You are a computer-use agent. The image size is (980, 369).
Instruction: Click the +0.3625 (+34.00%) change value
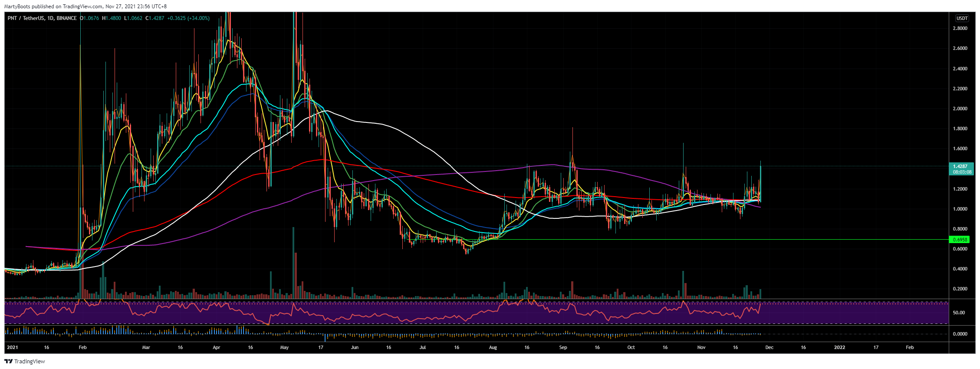pyautogui.click(x=188, y=18)
